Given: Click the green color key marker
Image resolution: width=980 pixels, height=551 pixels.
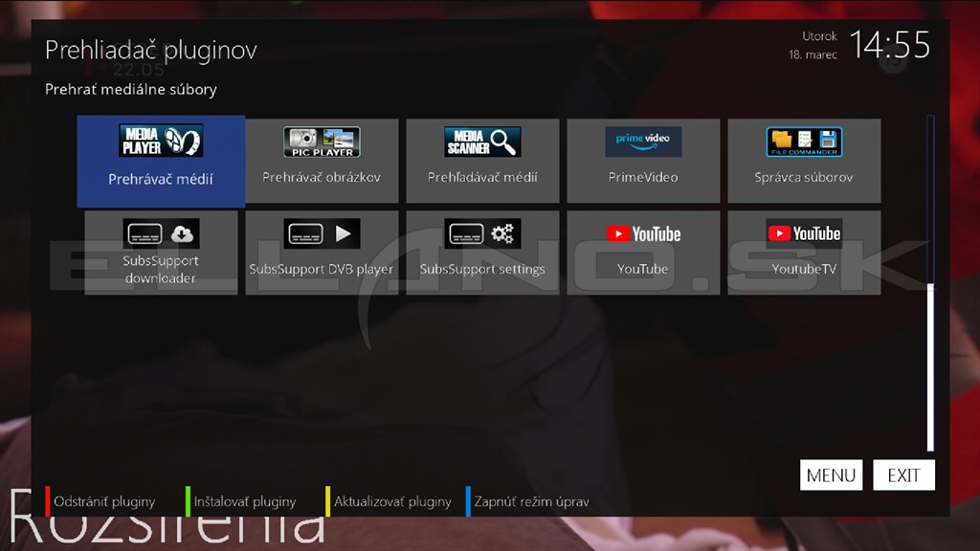Looking at the screenshot, I should point(188,501).
